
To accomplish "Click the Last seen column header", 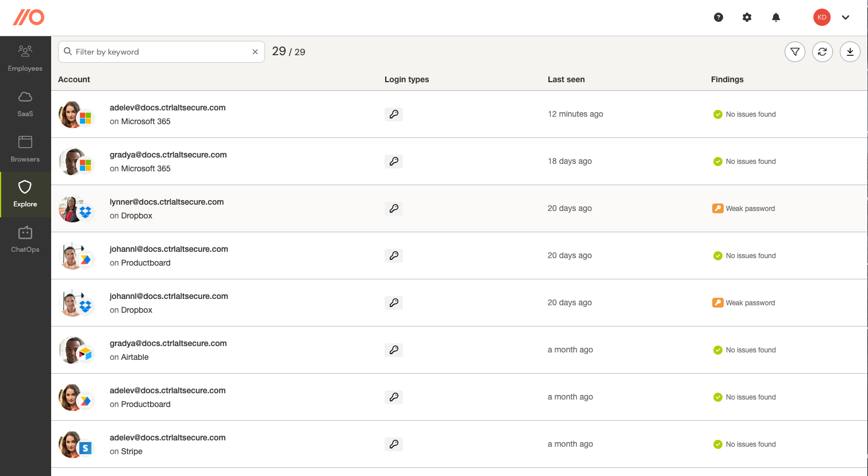I will [566, 79].
